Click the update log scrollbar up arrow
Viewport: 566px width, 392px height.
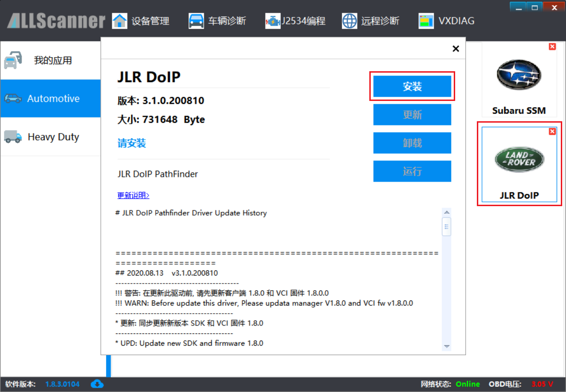point(446,212)
